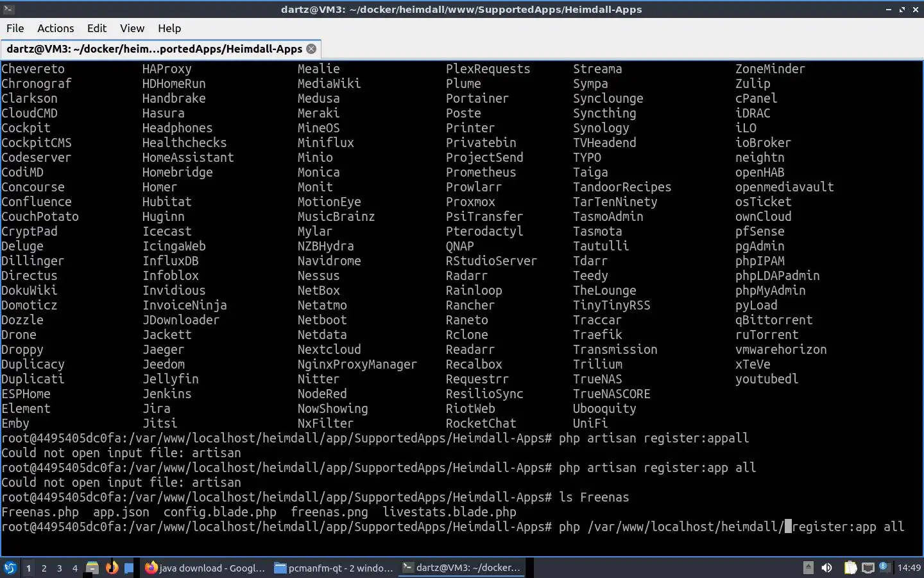
Task: Click the Proxmox entry
Action: (470, 202)
